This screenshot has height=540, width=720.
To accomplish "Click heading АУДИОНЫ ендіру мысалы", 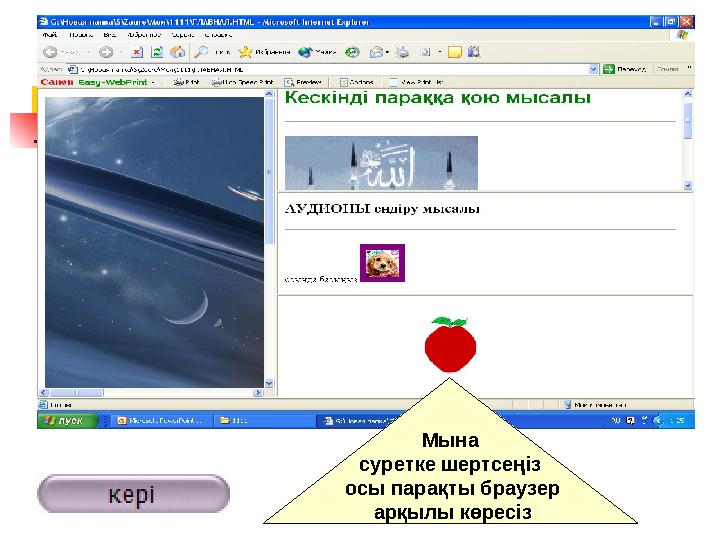I will coord(382,209).
